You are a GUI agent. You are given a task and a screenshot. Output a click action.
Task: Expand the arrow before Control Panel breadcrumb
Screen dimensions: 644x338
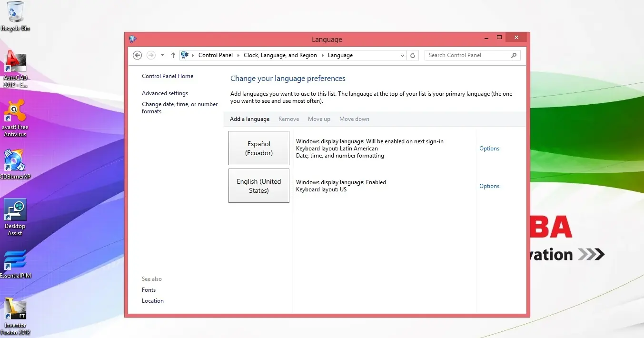click(x=193, y=55)
